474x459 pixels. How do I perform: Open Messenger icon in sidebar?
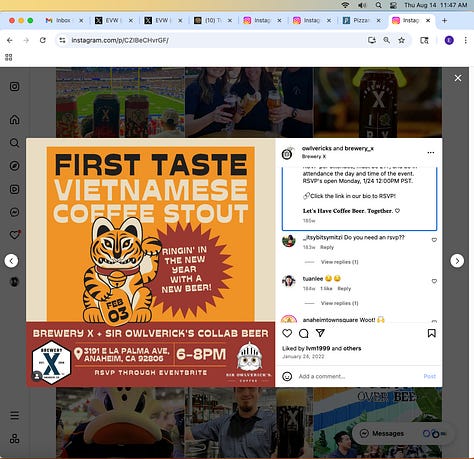14,212
